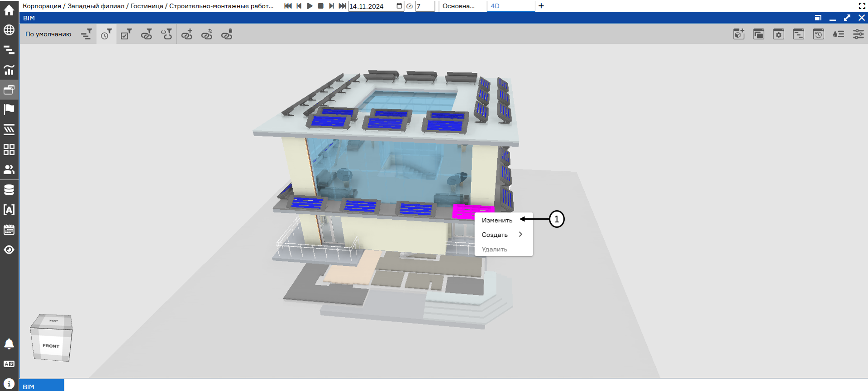Play the 4D simulation
Image resolution: width=868 pixels, height=391 pixels.
[310, 6]
